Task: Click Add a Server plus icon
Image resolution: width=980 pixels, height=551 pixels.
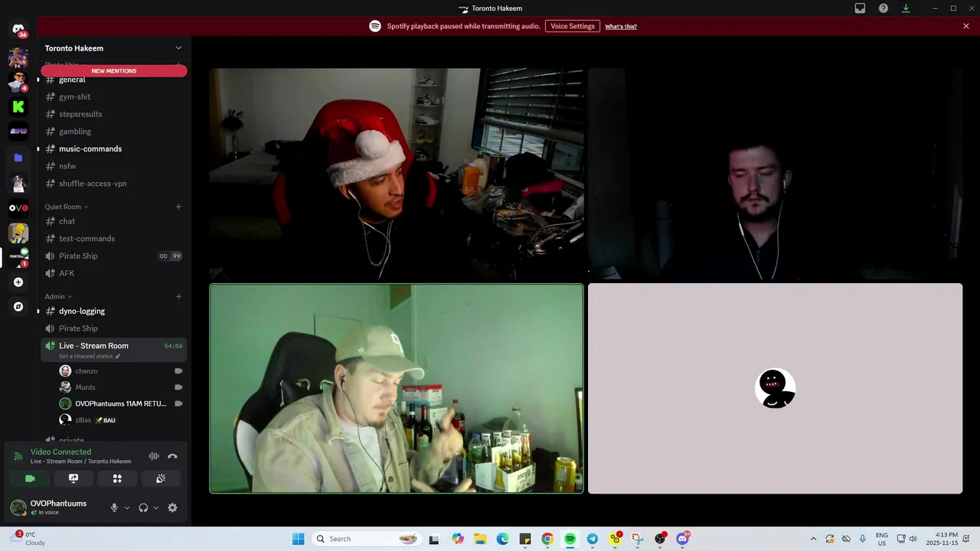Action: 18,282
